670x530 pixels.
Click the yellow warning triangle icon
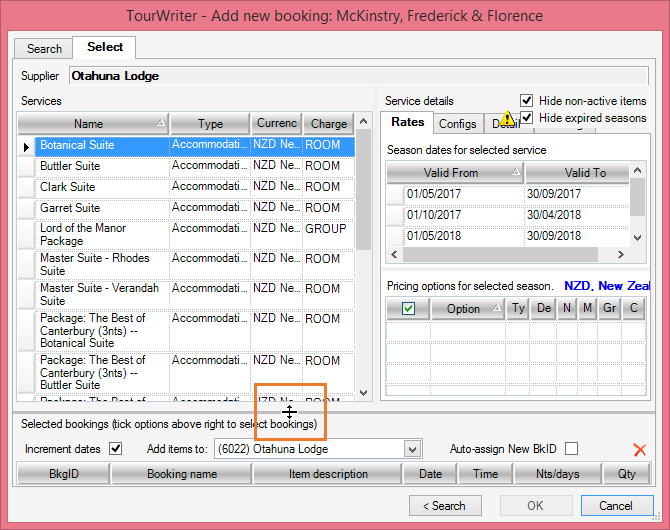tap(509, 120)
